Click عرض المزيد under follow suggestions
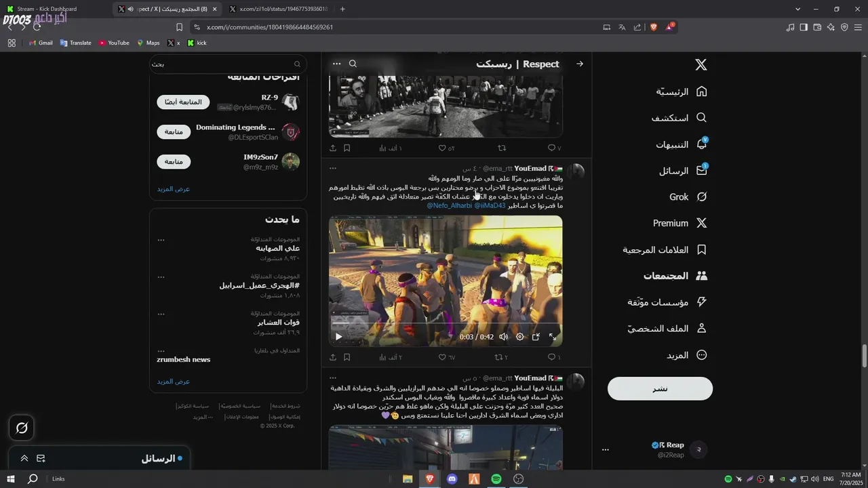This screenshot has height=488, width=868. coord(174,188)
